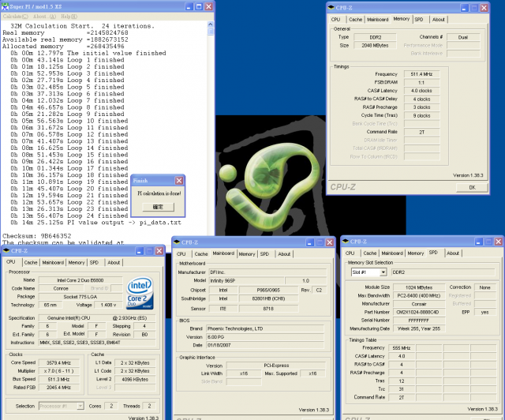Select Mainboard tab in the CPU window

(x=53, y=263)
